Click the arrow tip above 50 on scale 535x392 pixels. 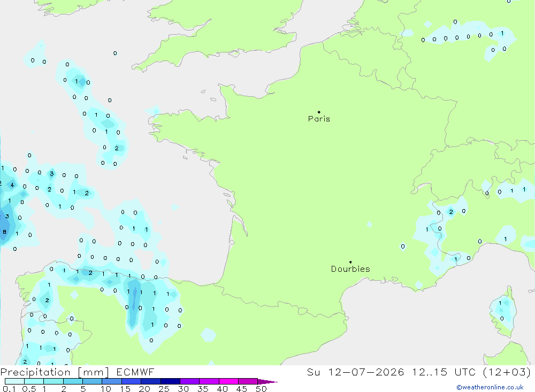click(268, 382)
